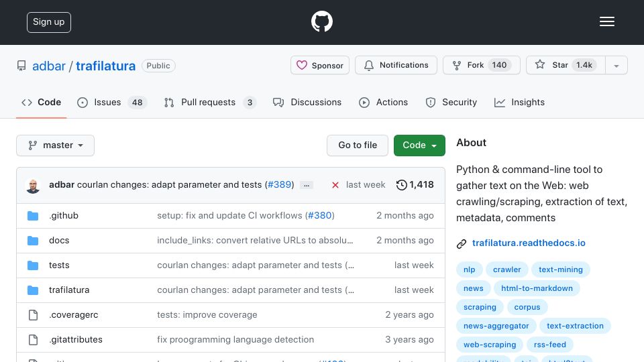Screen dimensions: 644x362
Task: Open trafilatura.readthedocs.io link
Action: (x=529, y=243)
